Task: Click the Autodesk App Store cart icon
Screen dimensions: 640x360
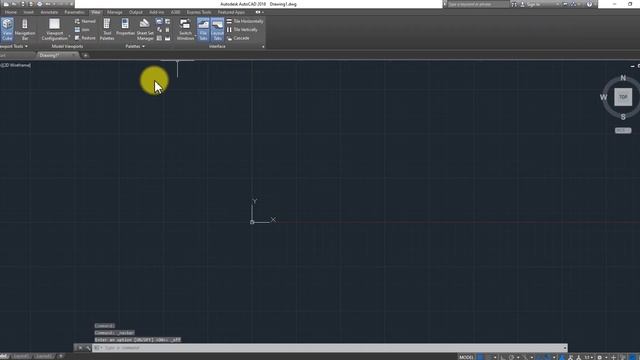Action: pyautogui.click(x=565, y=4)
